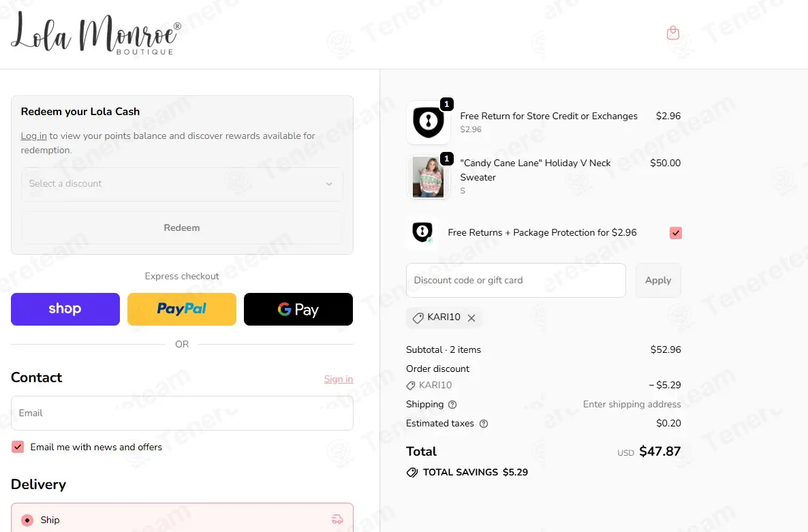Uncheck Free Returns + Package Protection checkbox
This screenshot has height=532, width=808.
click(x=676, y=233)
